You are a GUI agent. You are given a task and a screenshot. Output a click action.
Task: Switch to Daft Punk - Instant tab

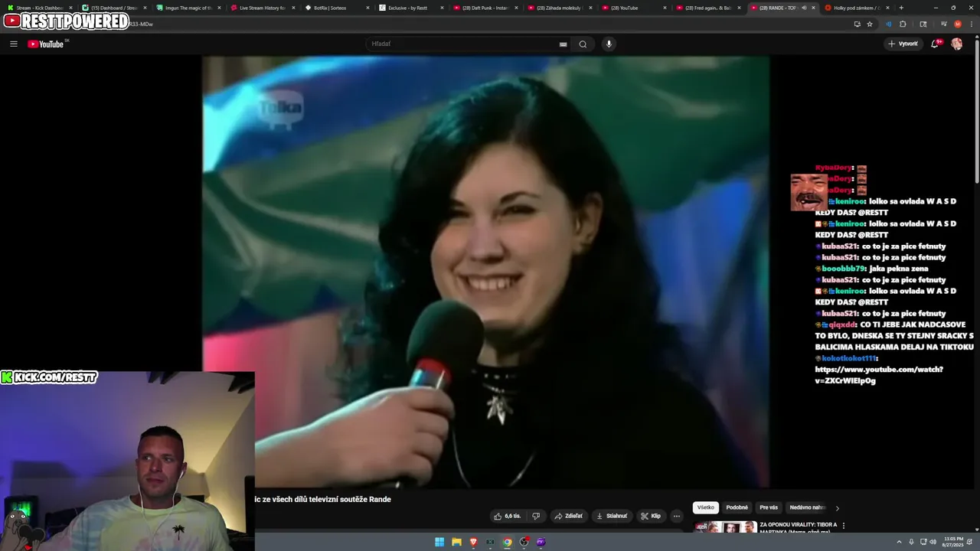click(484, 8)
